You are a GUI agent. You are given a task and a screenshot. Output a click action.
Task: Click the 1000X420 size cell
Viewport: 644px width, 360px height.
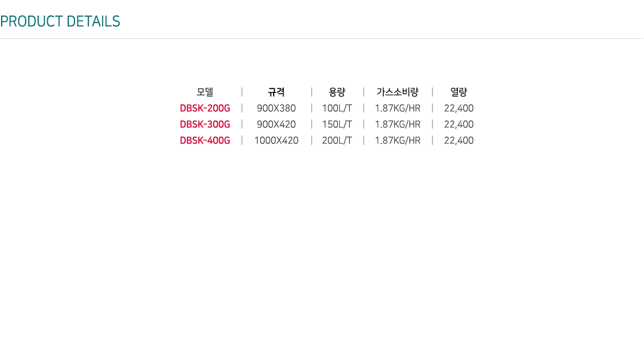tap(276, 141)
